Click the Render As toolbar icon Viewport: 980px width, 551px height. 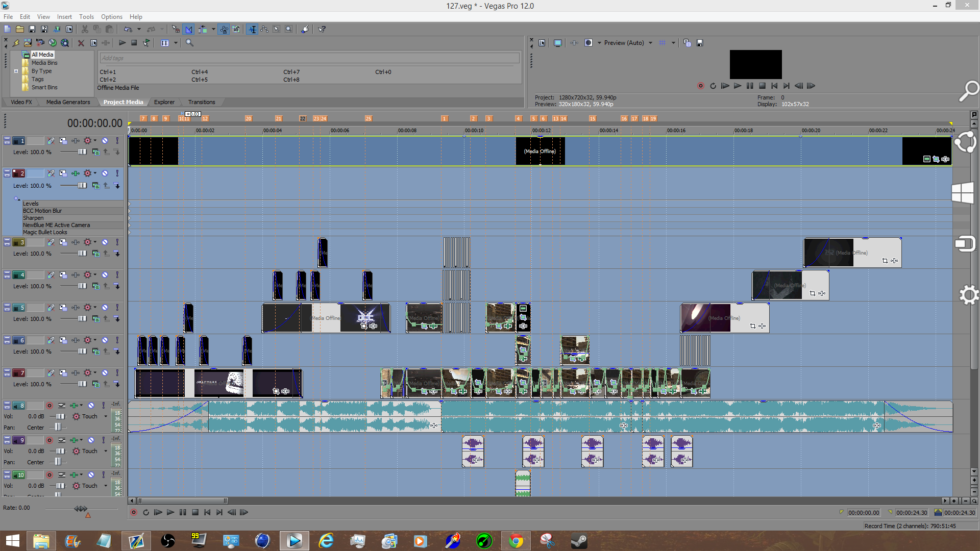(x=57, y=29)
